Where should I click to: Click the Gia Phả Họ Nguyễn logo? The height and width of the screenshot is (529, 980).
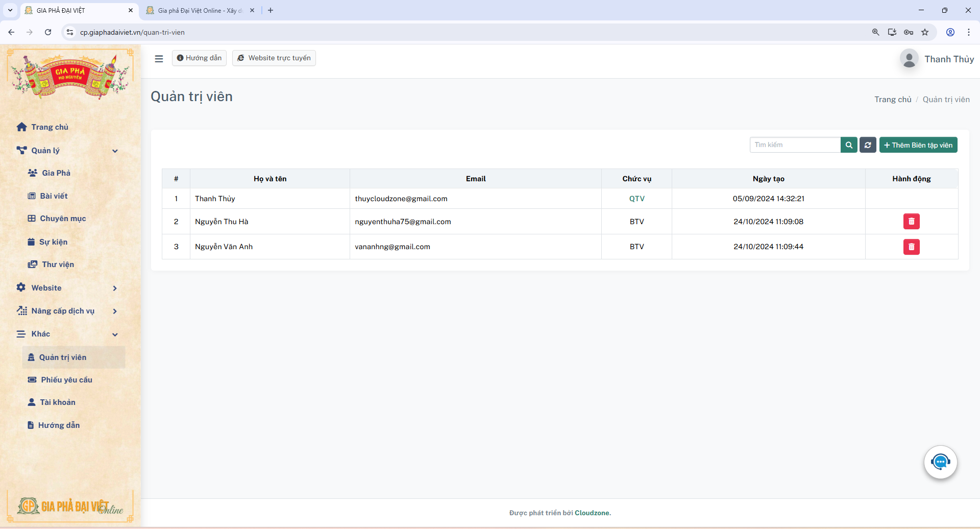click(70, 75)
